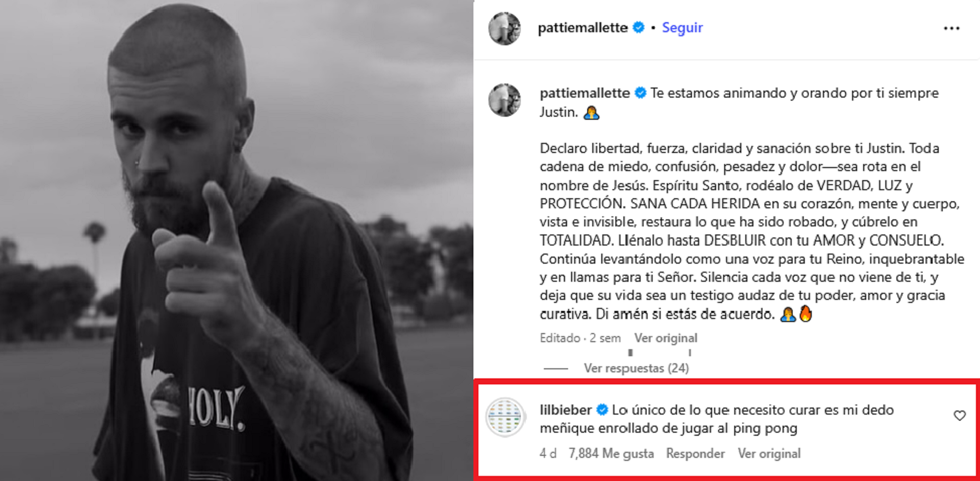Click verified badge next to lilbieber

(602, 410)
